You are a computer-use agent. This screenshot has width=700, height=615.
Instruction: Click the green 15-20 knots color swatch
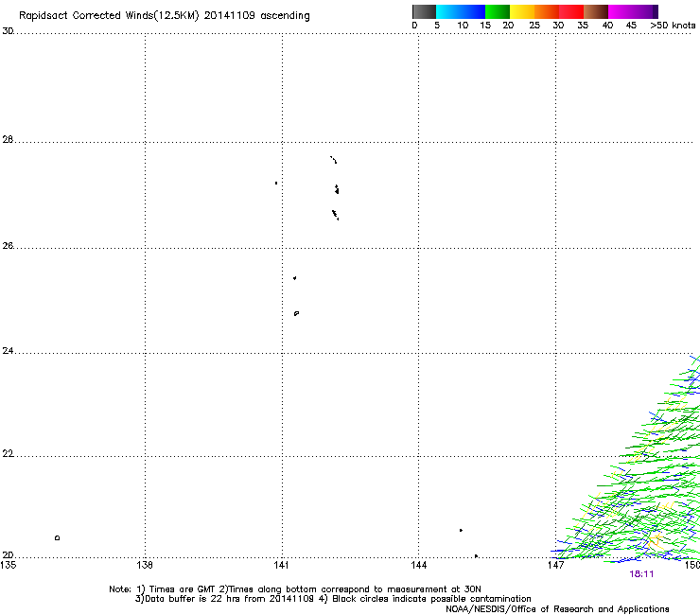pyautogui.click(x=498, y=11)
